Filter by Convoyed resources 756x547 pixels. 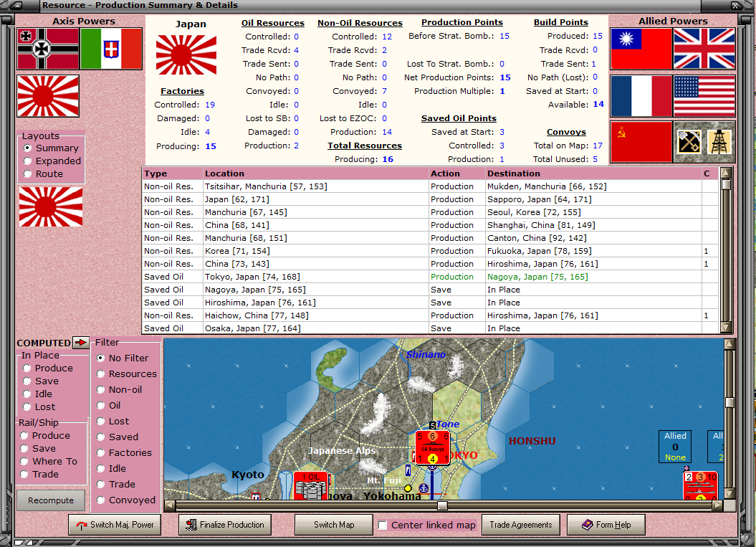[x=101, y=500]
